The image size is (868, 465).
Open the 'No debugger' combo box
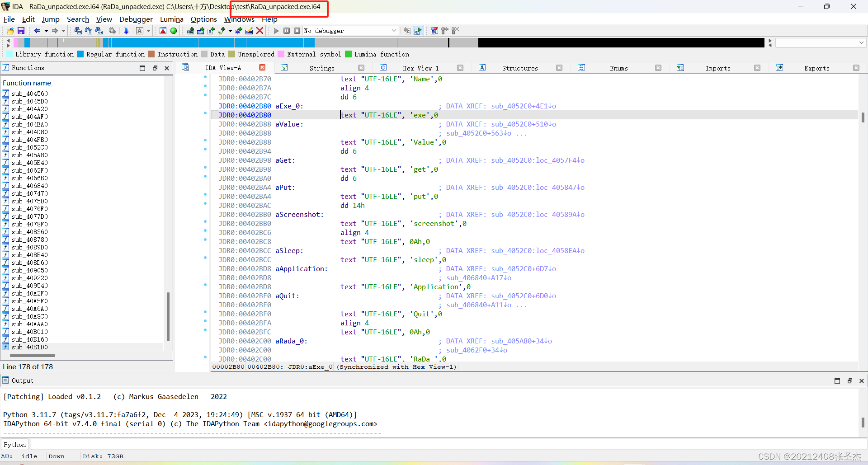click(x=350, y=31)
